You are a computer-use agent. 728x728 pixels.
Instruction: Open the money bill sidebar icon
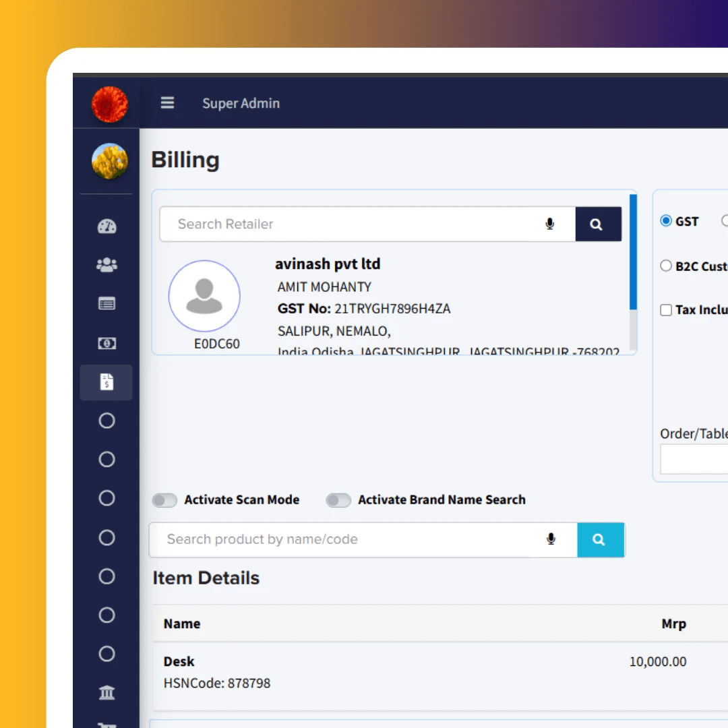107,343
